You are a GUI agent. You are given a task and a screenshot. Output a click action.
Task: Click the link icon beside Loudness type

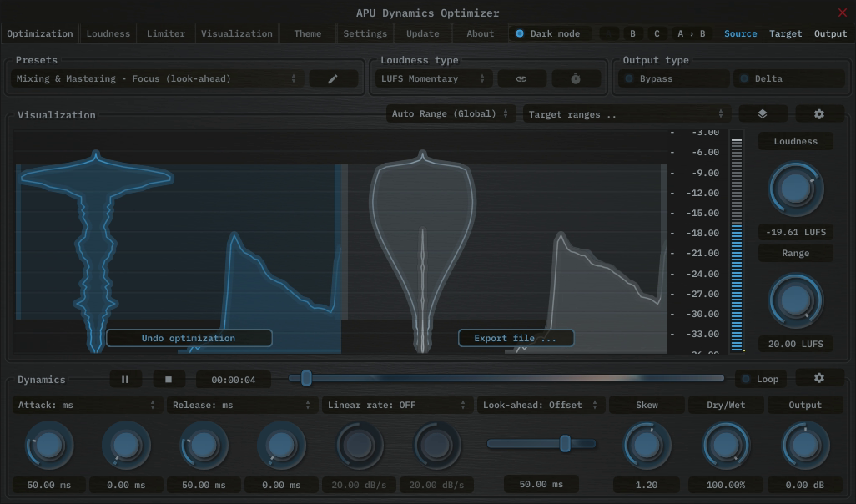521,78
